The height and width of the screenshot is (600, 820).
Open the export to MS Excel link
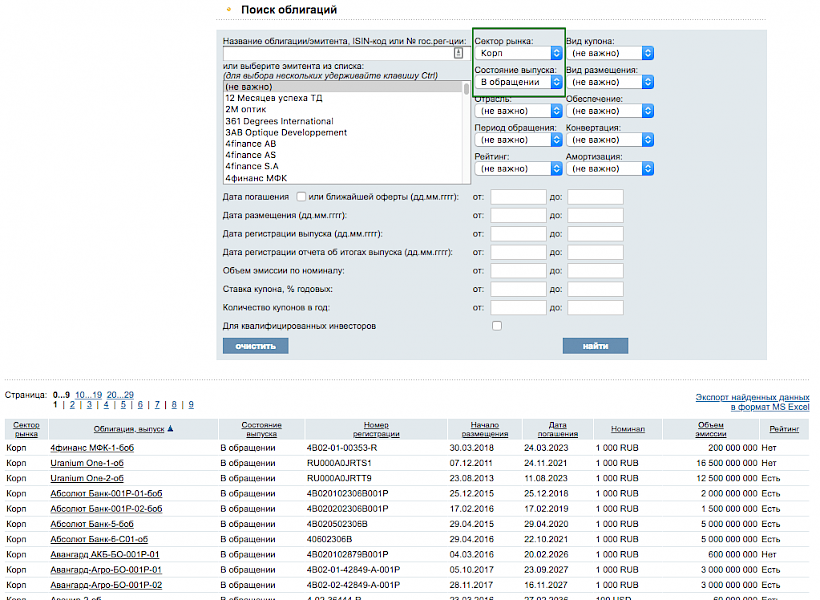point(752,402)
